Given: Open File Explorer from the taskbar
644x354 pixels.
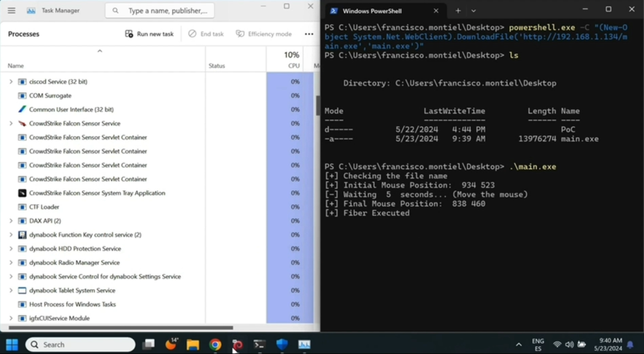Looking at the screenshot, I should pos(193,345).
